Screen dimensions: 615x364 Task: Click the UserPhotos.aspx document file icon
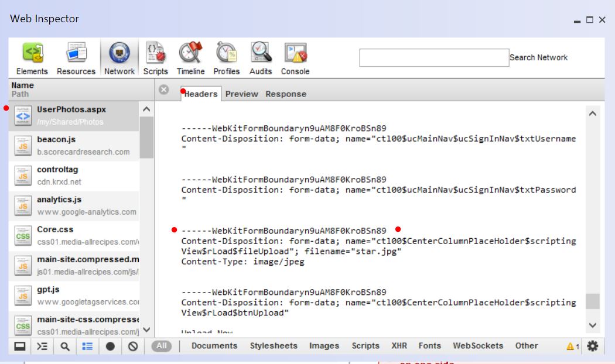point(23,116)
